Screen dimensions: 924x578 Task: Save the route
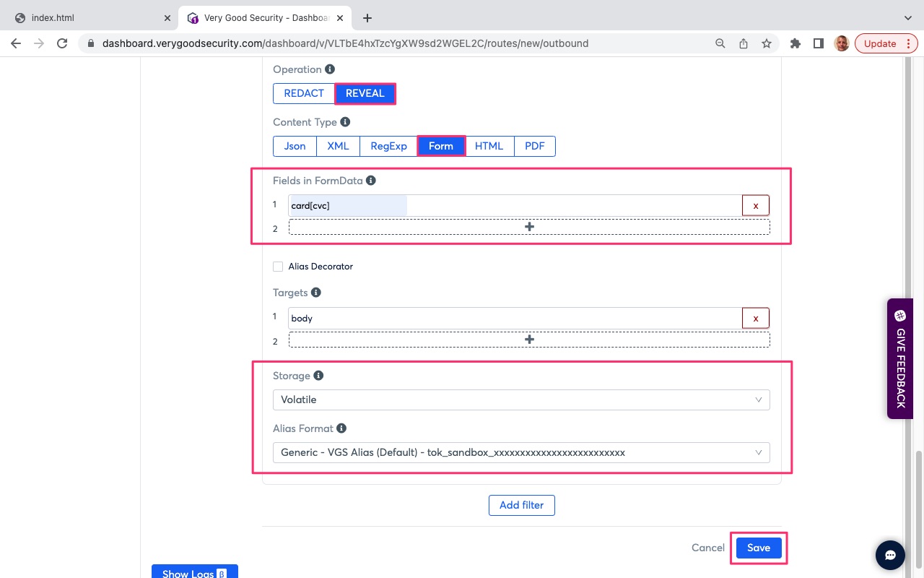pos(759,548)
